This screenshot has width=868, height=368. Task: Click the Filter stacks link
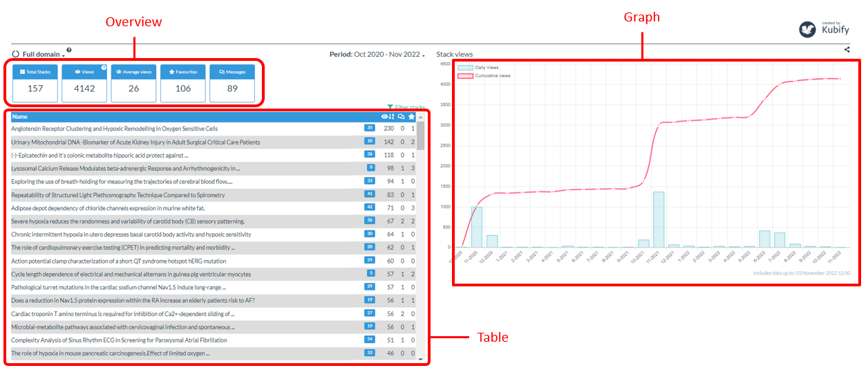click(x=406, y=107)
